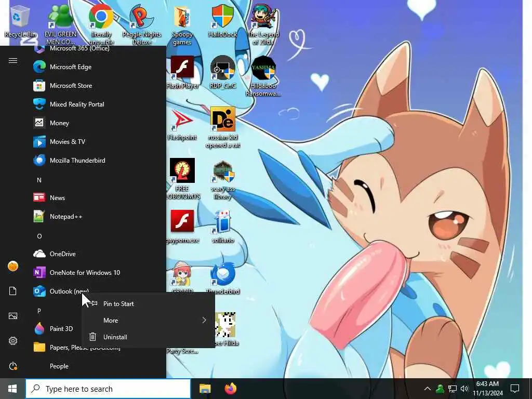This screenshot has height=399, width=532.
Task: Expand the More submenu chevron arrow
Action: (x=204, y=320)
